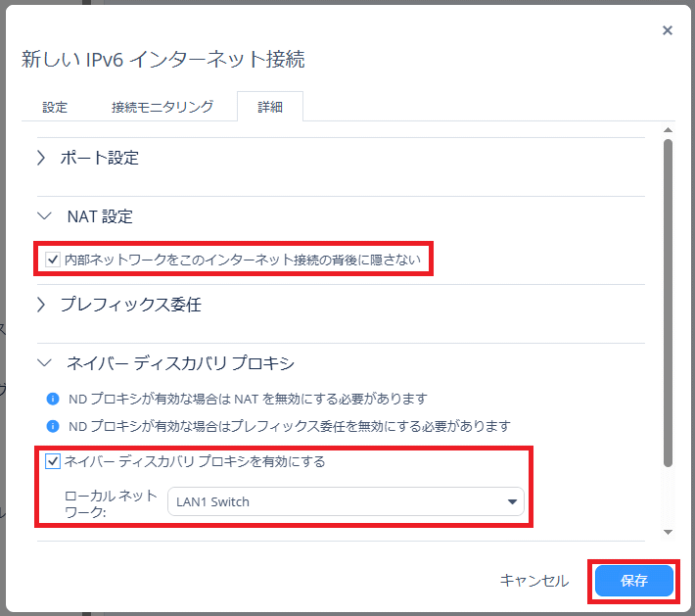
Task: Click the scrollbar down arrow
Action: tap(668, 532)
